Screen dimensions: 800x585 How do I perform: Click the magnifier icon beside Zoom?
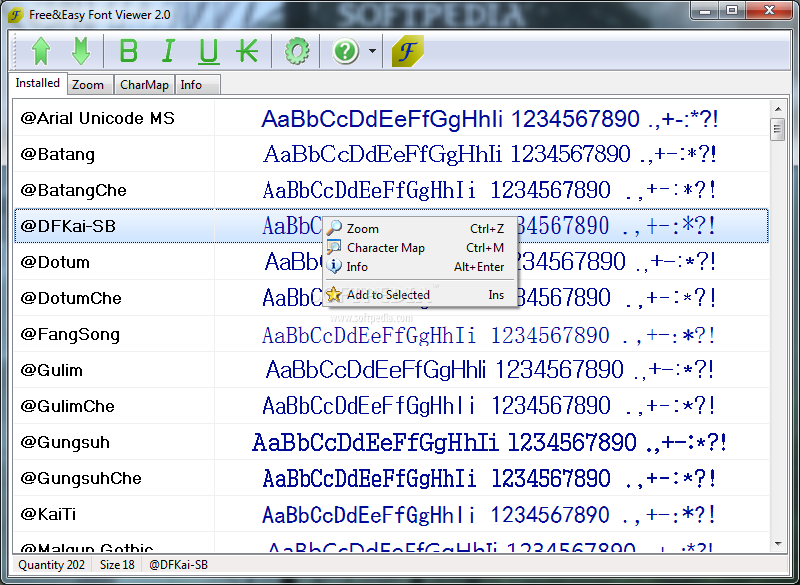coord(334,228)
